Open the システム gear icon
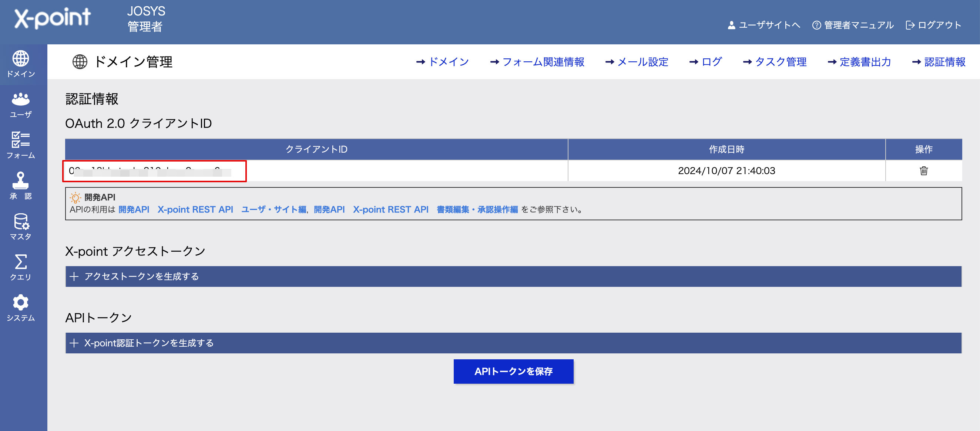 tap(21, 302)
